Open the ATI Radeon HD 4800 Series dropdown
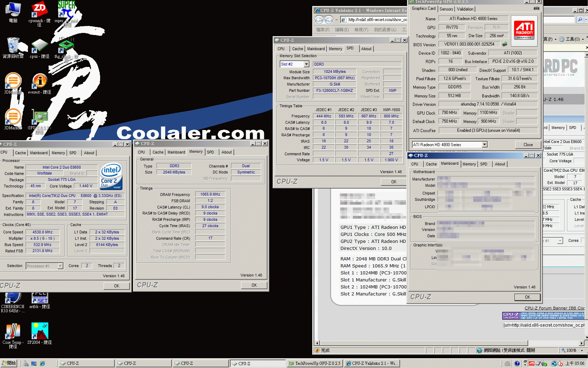 484,145
